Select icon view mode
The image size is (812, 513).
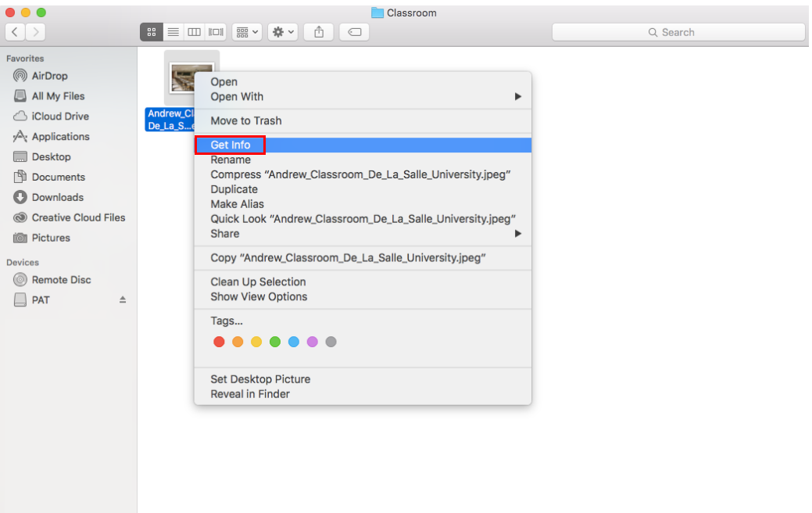(x=151, y=32)
